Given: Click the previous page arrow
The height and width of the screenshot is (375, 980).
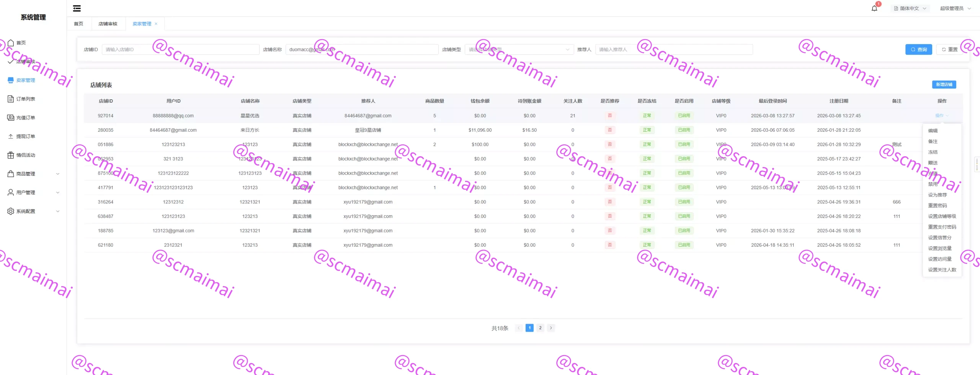Looking at the screenshot, I should [519, 328].
